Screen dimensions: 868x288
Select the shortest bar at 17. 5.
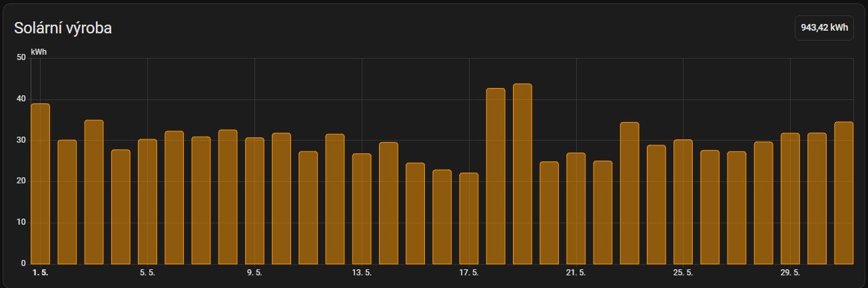469,219
